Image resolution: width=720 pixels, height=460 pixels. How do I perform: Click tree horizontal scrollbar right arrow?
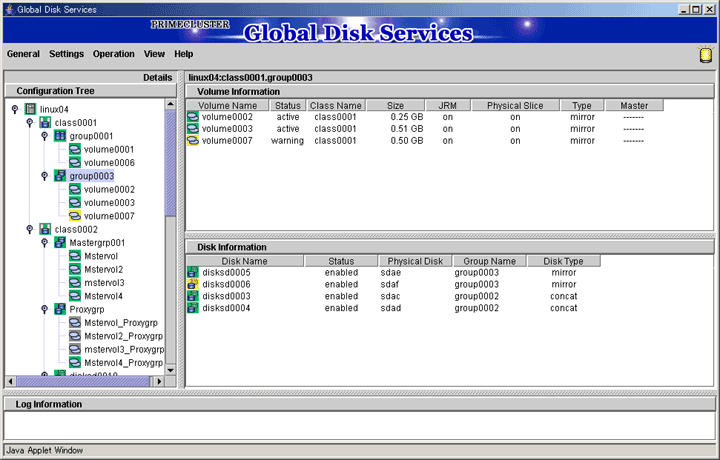point(159,381)
